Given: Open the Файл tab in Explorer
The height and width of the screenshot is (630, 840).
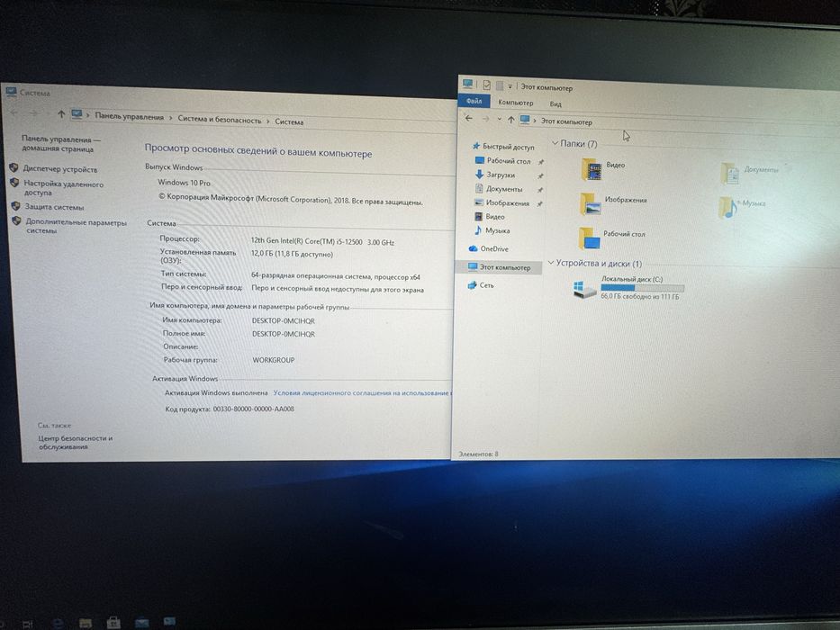Looking at the screenshot, I should tap(474, 101).
